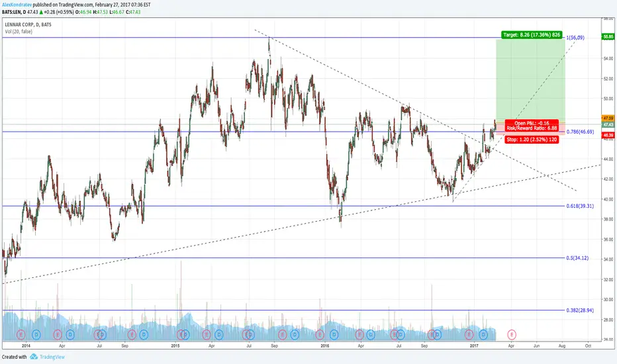Click the 36.00 price axis label
Viewport: 617px width, 364px height.
tap(608, 240)
